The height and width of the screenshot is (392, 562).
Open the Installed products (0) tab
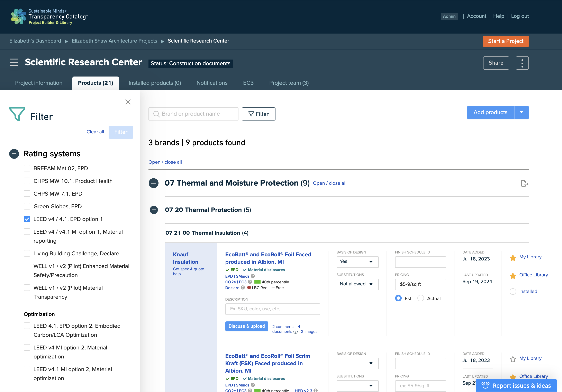155,83
